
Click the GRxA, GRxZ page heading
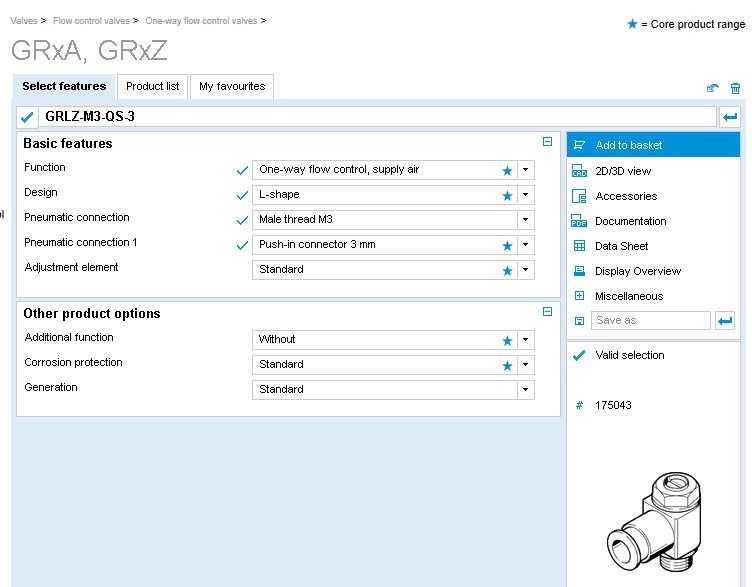tap(89, 50)
